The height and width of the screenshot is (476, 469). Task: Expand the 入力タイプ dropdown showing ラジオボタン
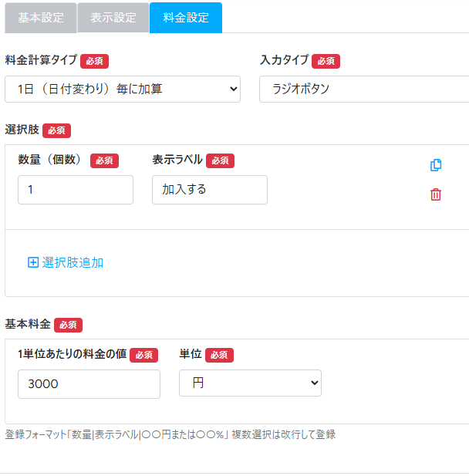(x=364, y=89)
